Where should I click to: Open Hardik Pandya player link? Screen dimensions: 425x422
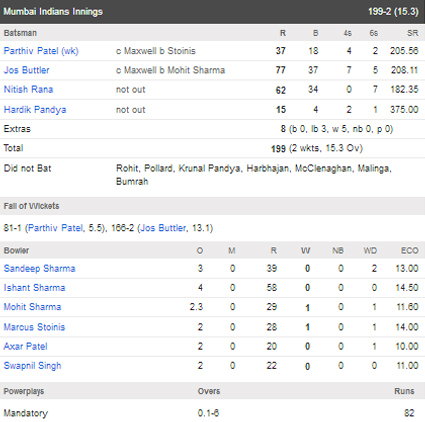[35, 110]
